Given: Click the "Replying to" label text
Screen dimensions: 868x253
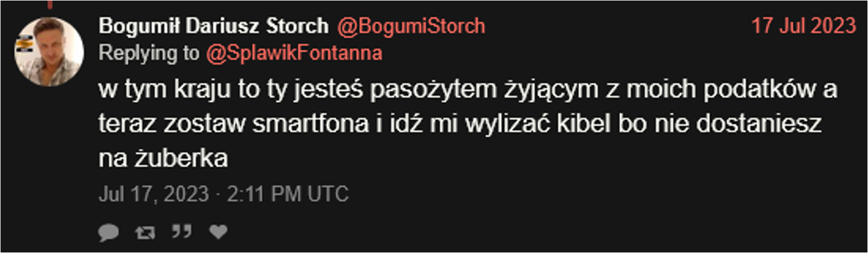Looking at the screenshot, I should click(149, 53).
